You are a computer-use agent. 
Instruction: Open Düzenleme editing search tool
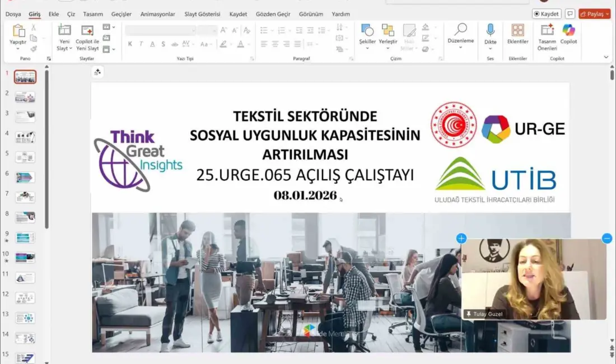[x=461, y=32]
